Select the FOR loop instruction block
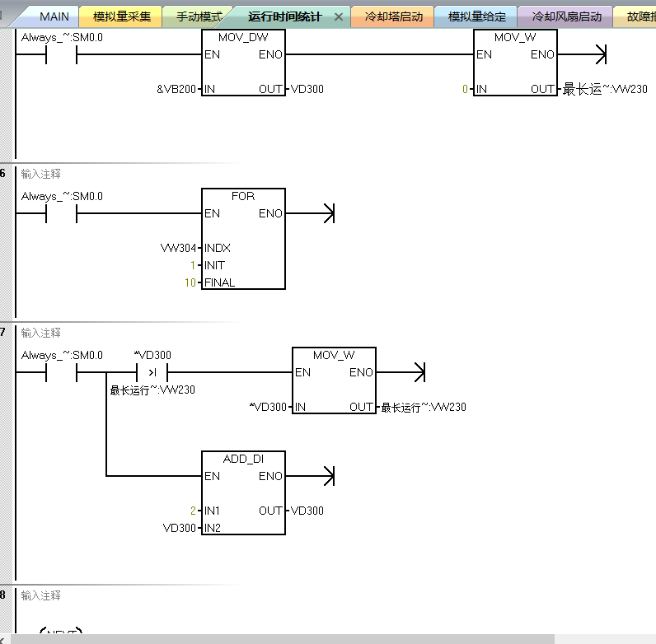 pyautogui.click(x=243, y=238)
